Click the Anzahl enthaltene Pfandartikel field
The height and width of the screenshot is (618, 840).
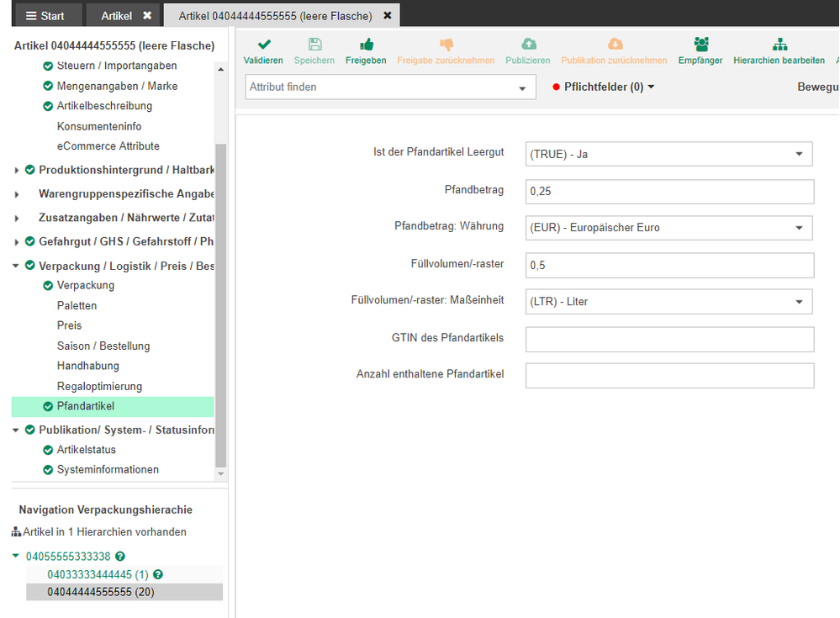pos(669,375)
